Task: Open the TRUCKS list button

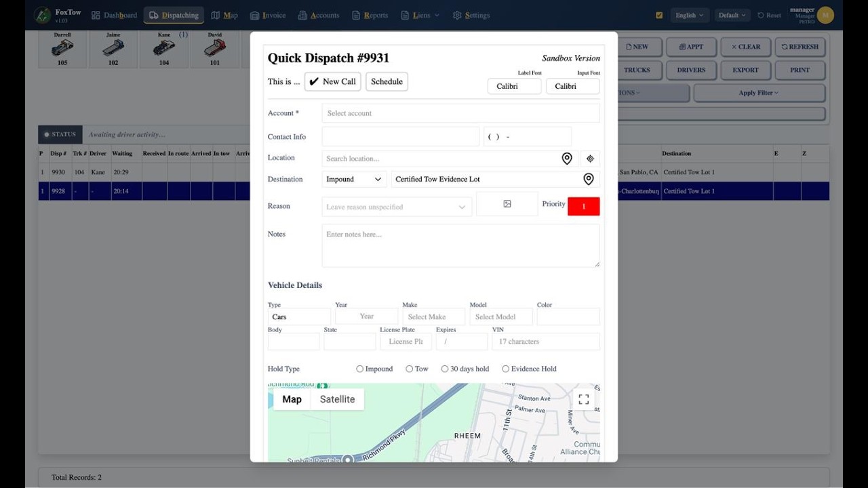Action: (636, 70)
